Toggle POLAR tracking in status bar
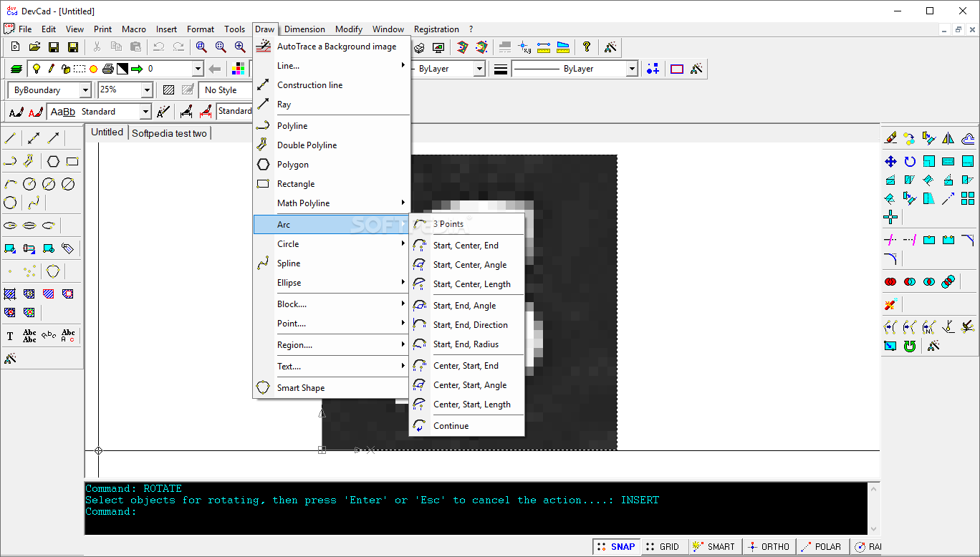The height and width of the screenshot is (557, 980). tap(822, 546)
